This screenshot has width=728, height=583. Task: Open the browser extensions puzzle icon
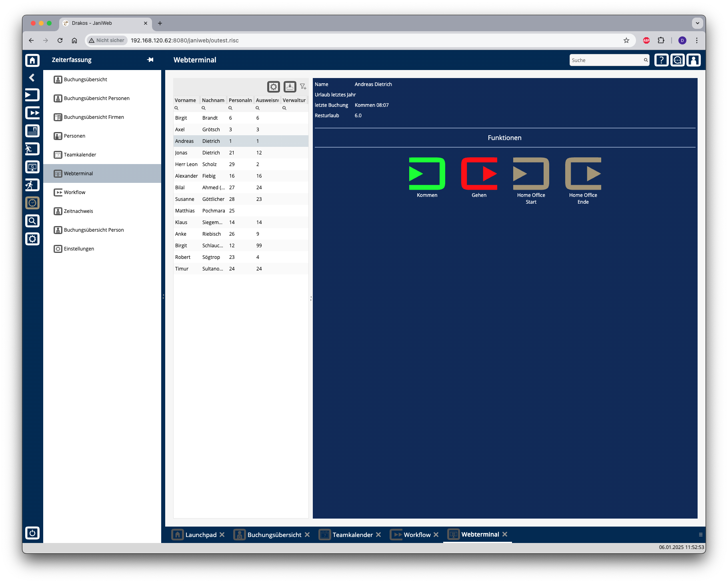pyautogui.click(x=661, y=40)
